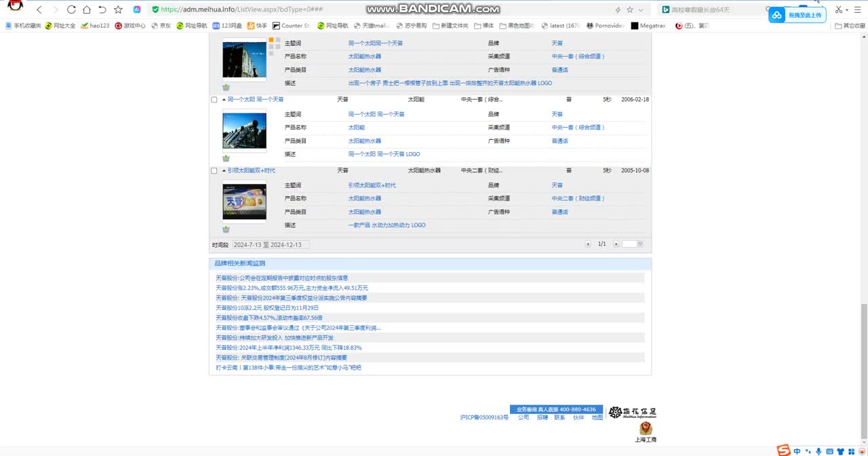868x456 pixels.
Task: Click the vertical page scrollbar thumb
Action: tap(863, 370)
